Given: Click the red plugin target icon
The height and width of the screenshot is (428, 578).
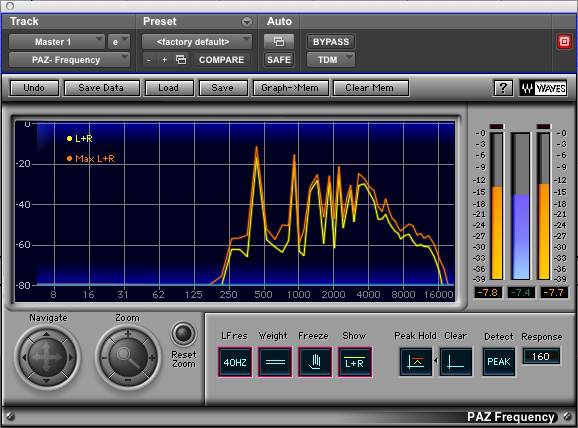Looking at the screenshot, I should [x=564, y=42].
